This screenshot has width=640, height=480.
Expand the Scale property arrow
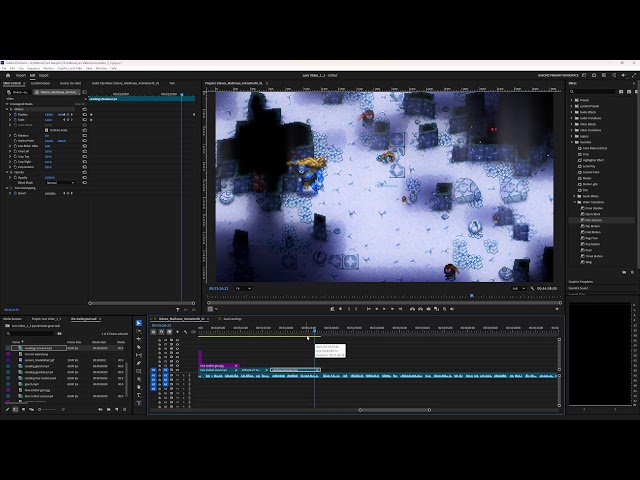(10, 120)
